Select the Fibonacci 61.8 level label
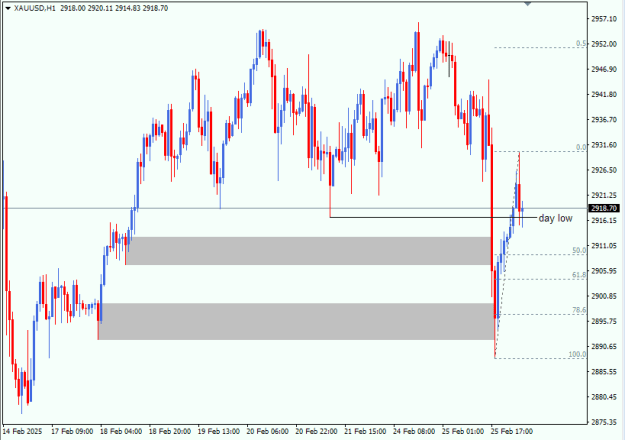Image resolution: width=625 pixels, height=440 pixels. tap(580, 275)
